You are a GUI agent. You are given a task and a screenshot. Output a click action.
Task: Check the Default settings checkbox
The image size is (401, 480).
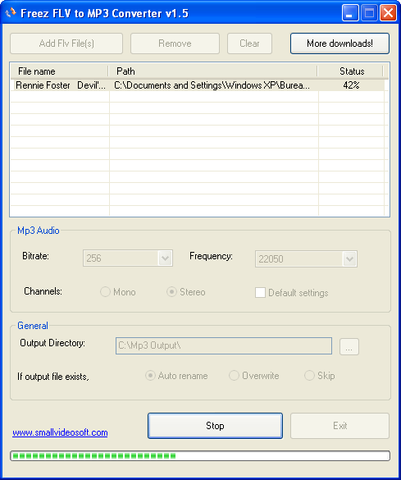click(260, 293)
